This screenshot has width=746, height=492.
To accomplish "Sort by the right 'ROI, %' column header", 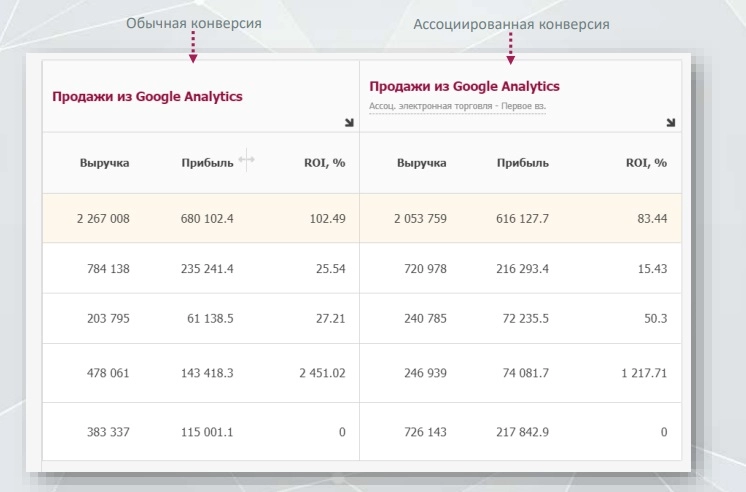I will [x=646, y=163].
